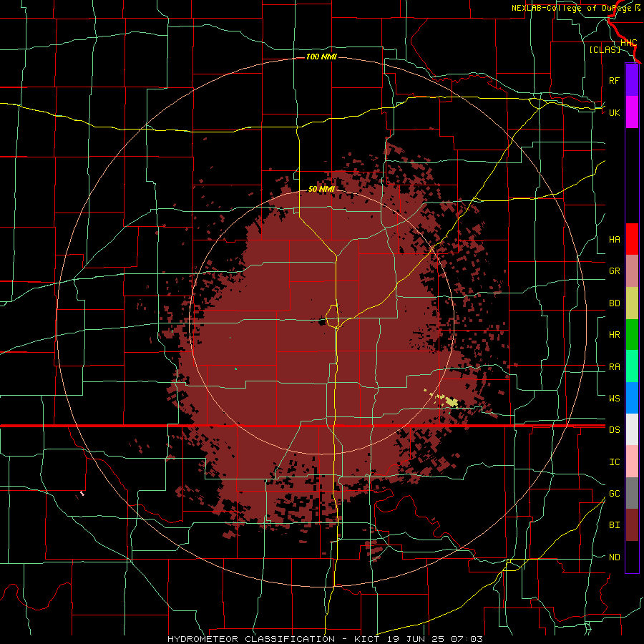This screenshot has height=644, width=644.
Task: Click the yellow big-drops echo patch on radar
Action: (452, 402)
